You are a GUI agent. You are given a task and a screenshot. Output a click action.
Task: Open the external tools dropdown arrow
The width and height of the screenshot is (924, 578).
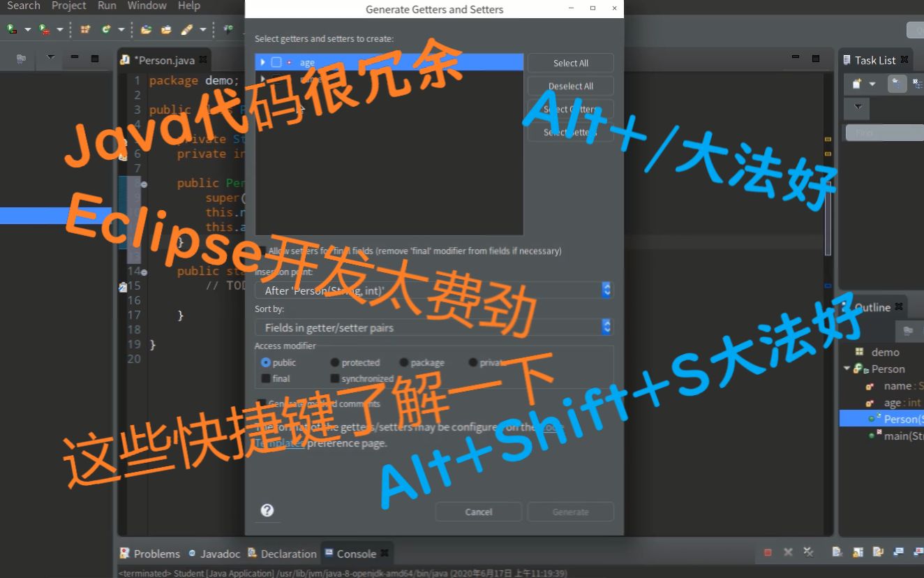60,29
